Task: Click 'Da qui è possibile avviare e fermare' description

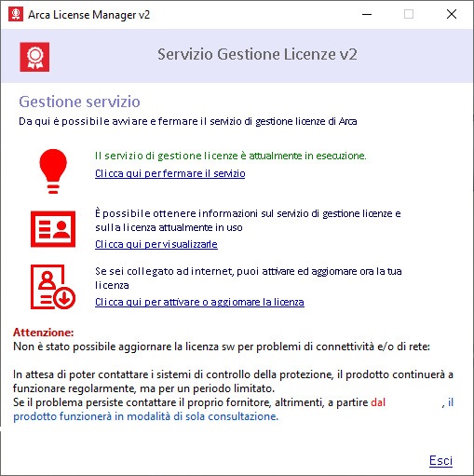Action: [188, 121]
